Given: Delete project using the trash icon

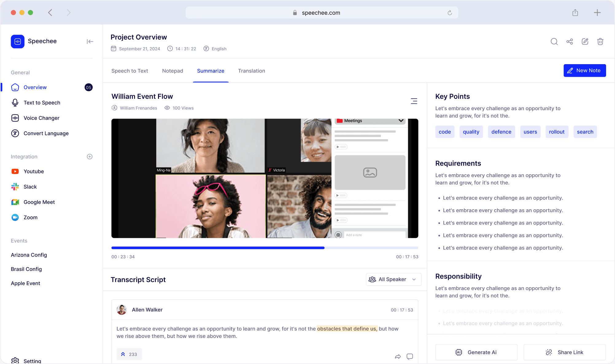Looking at the screenshot, I should coord(600,41).
